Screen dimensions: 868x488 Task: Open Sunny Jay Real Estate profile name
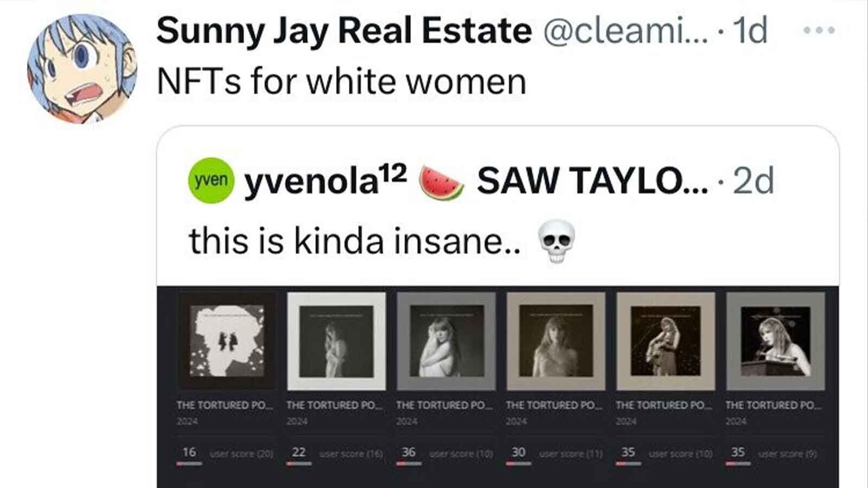pyautogui.click(x=344, y=30)
